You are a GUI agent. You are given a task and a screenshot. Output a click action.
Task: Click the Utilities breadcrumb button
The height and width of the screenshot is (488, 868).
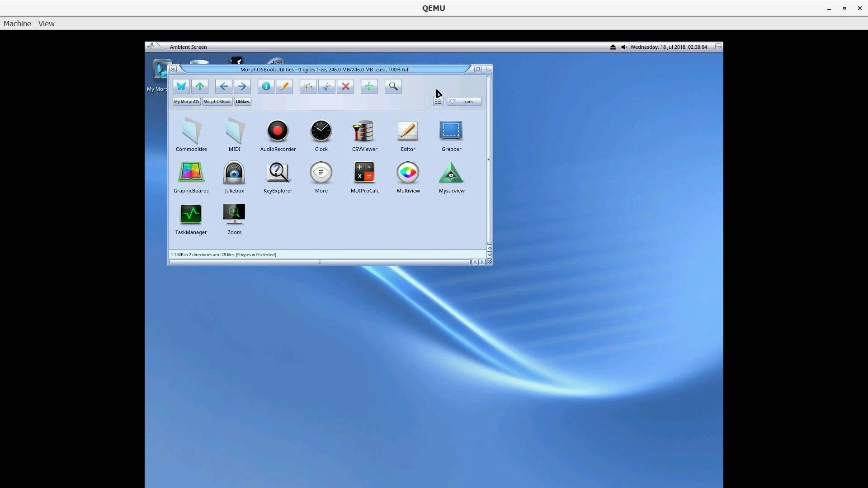click(243, 102)
